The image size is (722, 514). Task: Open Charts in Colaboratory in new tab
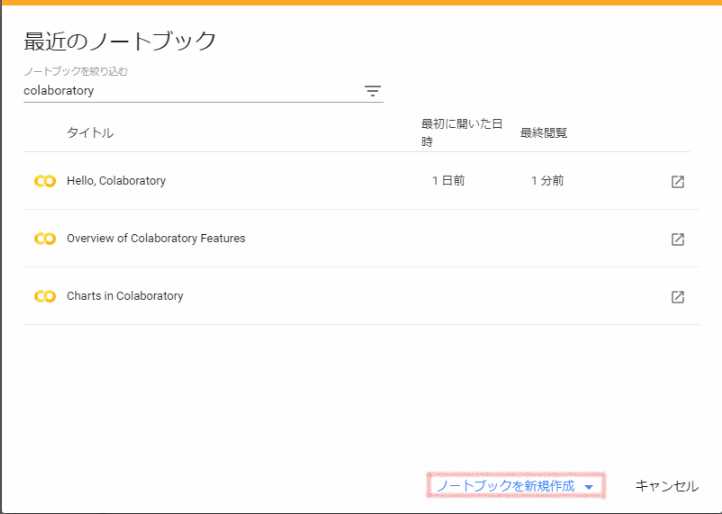[677, 297]
